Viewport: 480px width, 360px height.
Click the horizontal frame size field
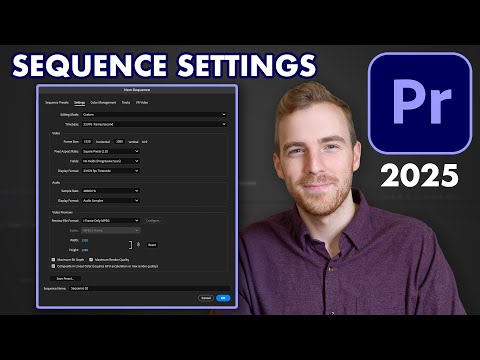coord(87,142)
